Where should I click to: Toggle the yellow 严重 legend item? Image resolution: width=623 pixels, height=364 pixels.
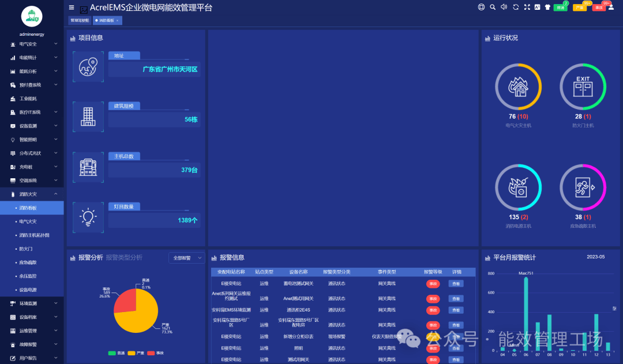(x=136, y=353)
